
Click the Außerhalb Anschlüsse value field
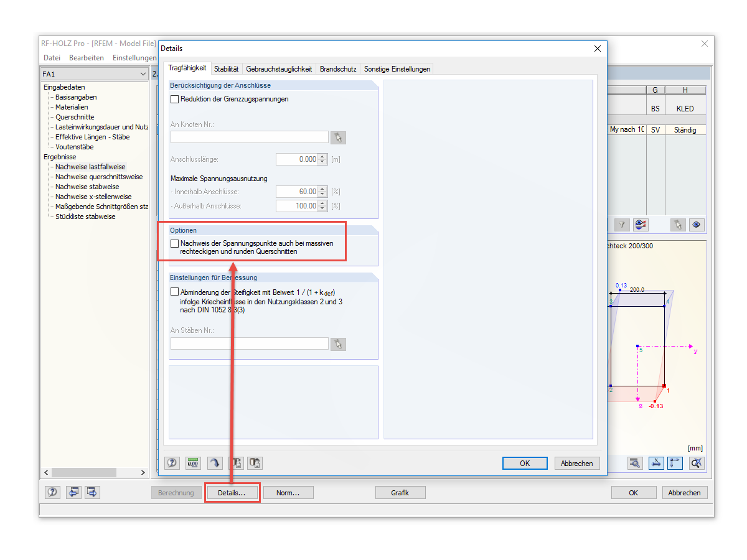297,205
